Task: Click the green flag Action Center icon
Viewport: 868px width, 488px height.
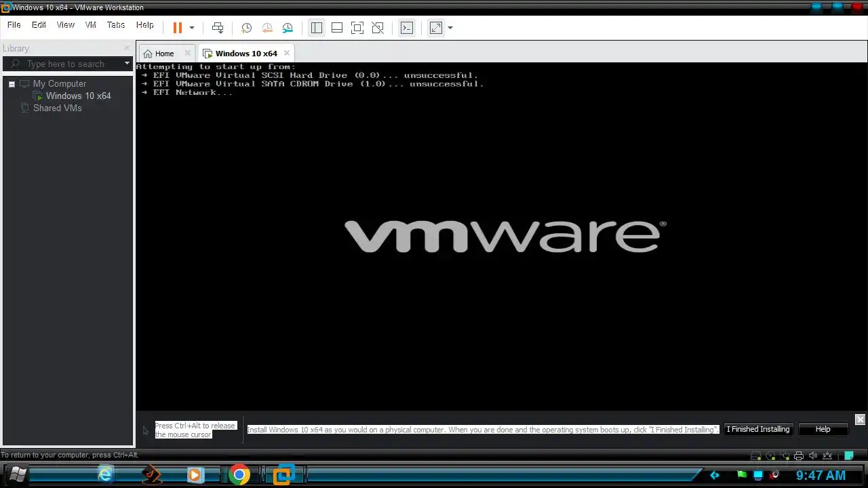Action: tap(742, 475)
